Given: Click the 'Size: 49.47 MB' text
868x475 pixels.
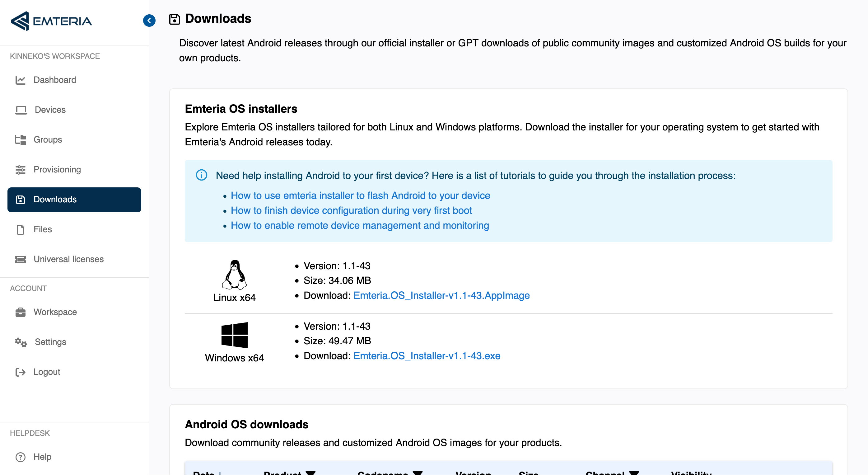Looking at the screenshot, I should point(337,341).
